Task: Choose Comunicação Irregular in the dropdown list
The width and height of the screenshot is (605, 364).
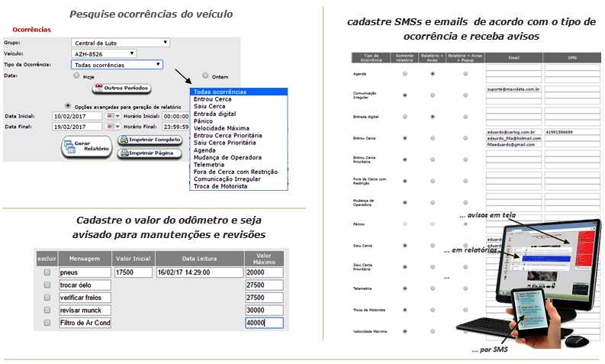Action: [x=239, y=179]
